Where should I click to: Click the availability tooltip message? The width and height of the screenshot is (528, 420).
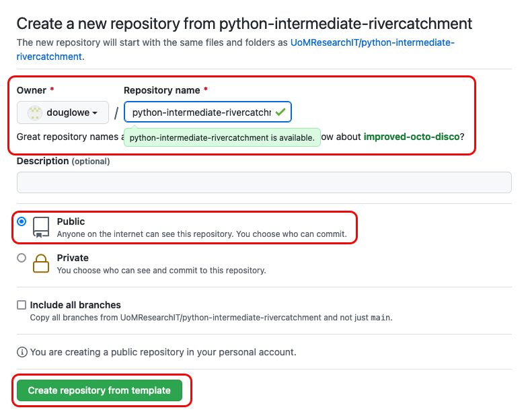click(x=222, y=137)
